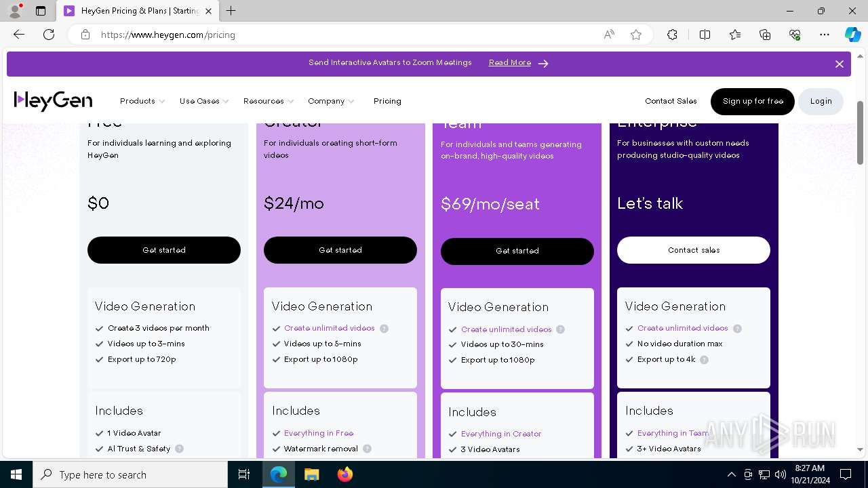Click Contact Sales in header
Viewport: 868px width, 488px height.
coord(671,101)
